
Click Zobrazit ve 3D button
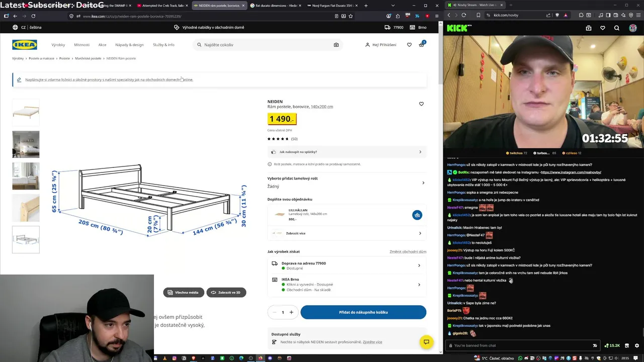tap(226, 292)
